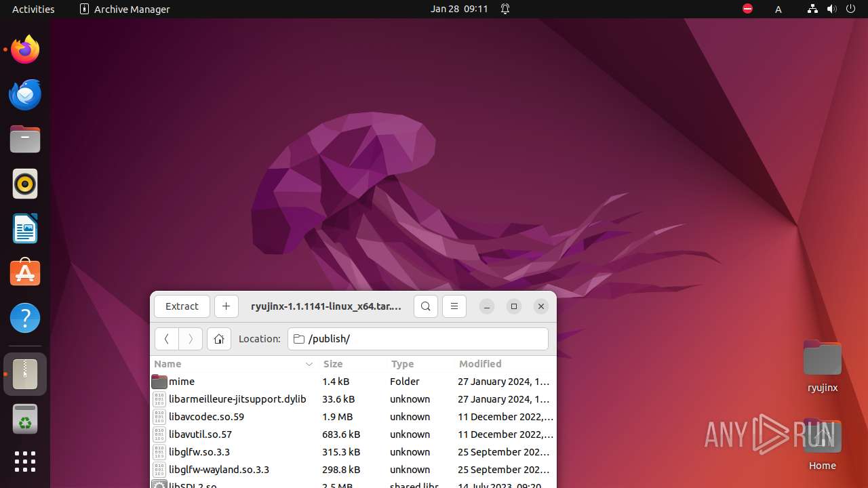Sort by the Type column header
Image resolution: width=868 pixels, height=488 pixels.
[420, 364]
